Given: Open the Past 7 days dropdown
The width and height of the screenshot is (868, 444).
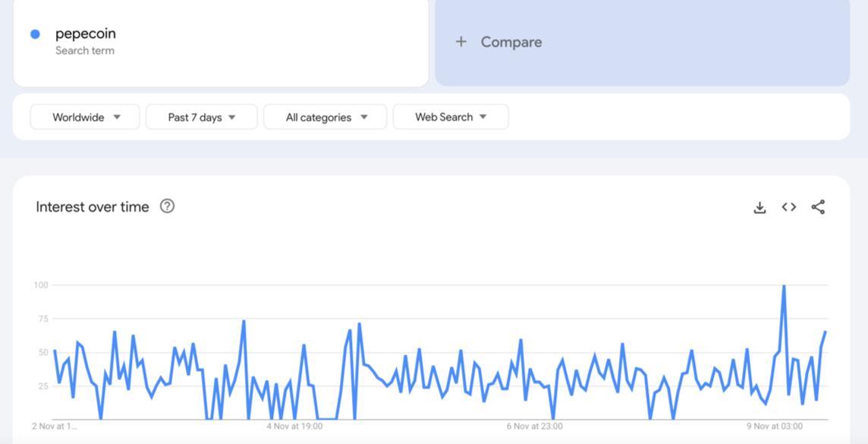Looking at the screenshot, I should click(x=202, y=117).
